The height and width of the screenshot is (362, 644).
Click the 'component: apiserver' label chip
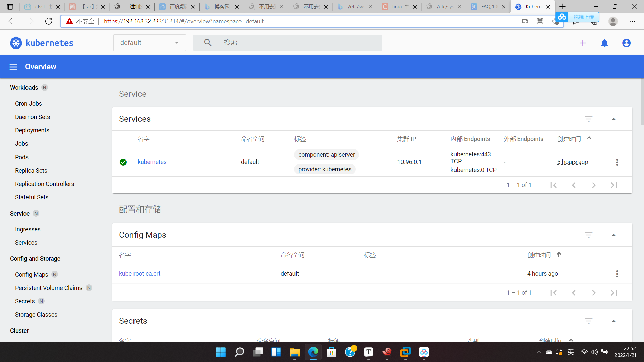click(326, 155)
